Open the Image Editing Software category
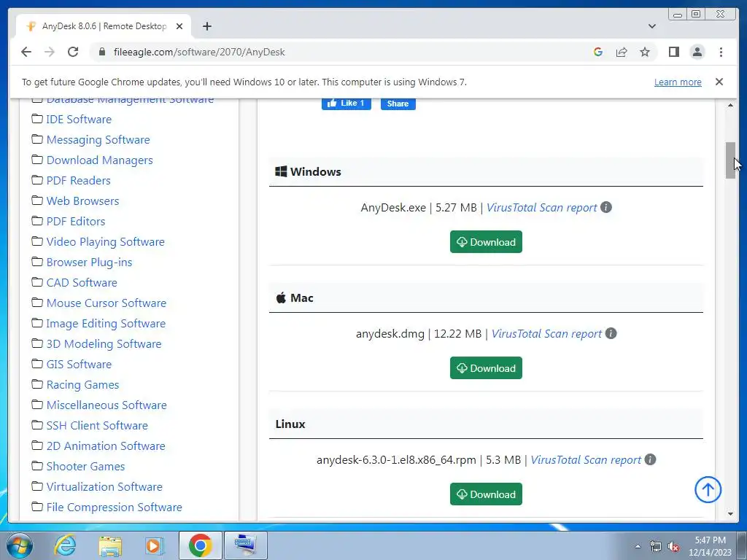Image resolution: width=747 pixels, height=560 pixels. (x=106, y=324)
